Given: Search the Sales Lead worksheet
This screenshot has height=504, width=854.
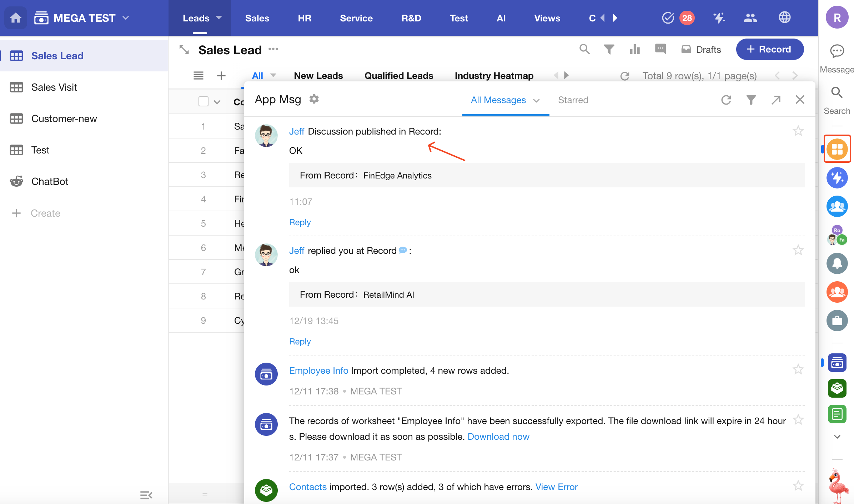Looking at the screenshot, I should click(x=584, y=49).
